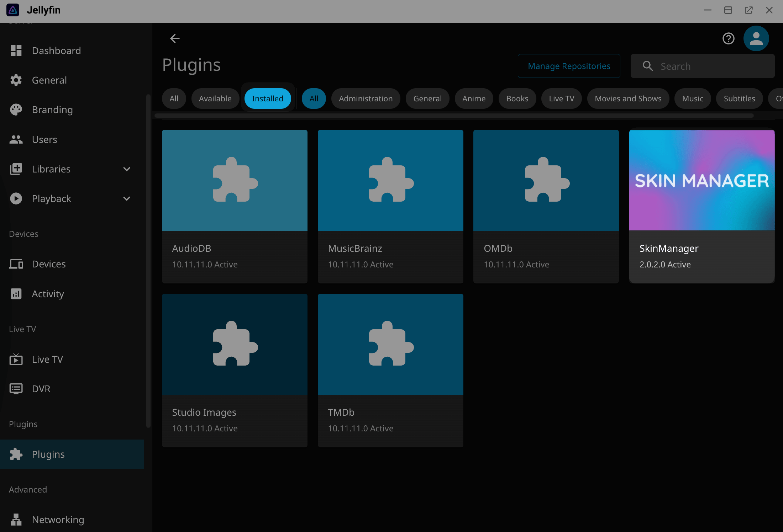
Task: Open the AudioDB plugin thumbnail
Action: pyautogui.click(x=235, y=180)
